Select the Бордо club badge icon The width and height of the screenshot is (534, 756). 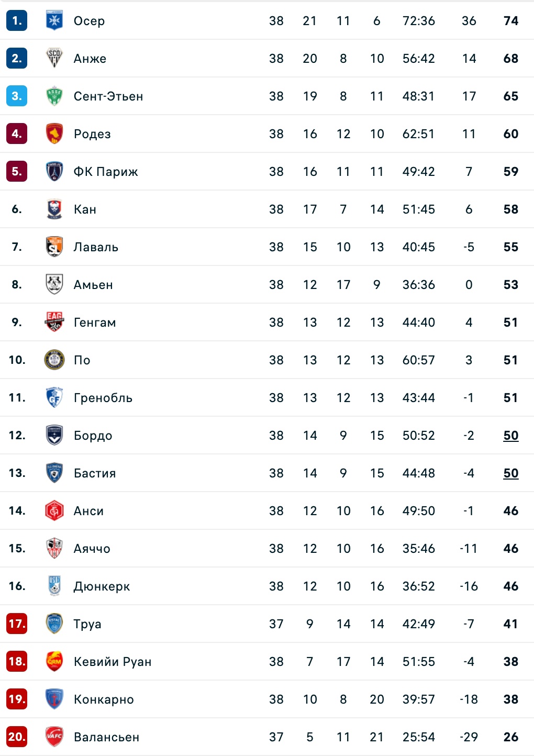pyautogui.click(x=54, y=436)
